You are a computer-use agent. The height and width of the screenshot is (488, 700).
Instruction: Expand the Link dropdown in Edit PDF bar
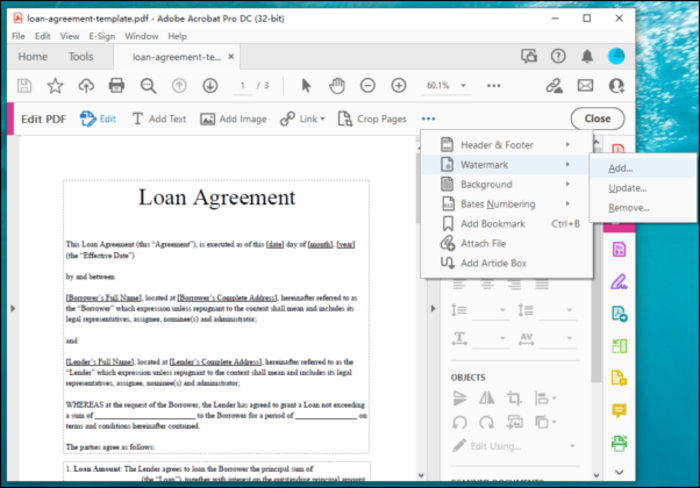[x=322, y=119]
